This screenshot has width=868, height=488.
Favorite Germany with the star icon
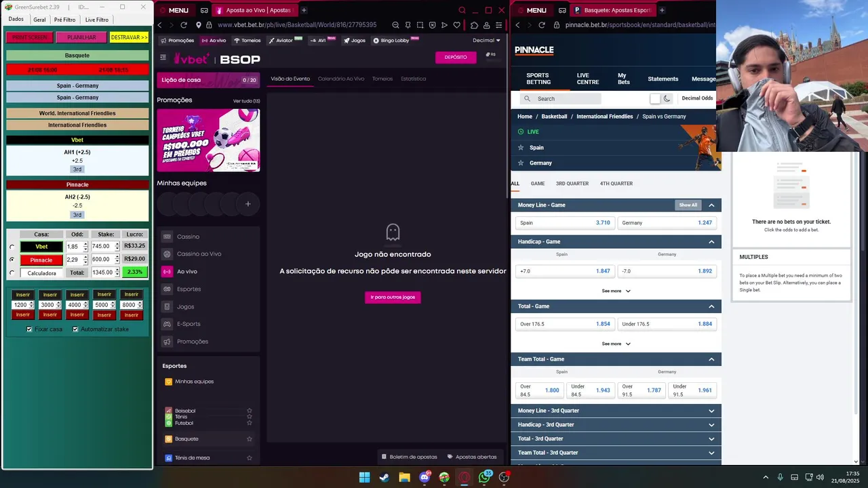coord(521,163)
